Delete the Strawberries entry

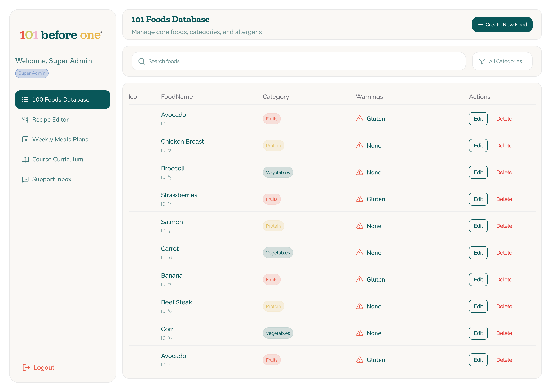point(504,199)
